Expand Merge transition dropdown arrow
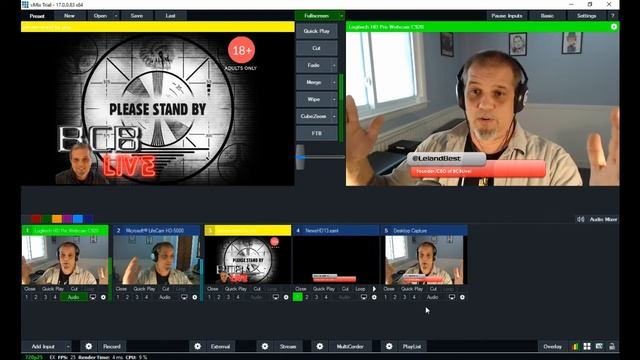The image size is (640, 360). (x=334, y=82)
